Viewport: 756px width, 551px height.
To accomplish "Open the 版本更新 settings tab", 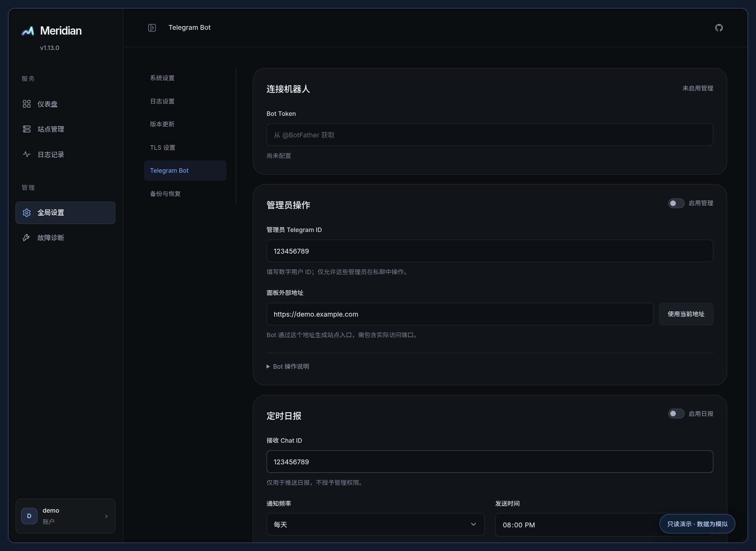I will pyautogui.click(x=185, y=124).
